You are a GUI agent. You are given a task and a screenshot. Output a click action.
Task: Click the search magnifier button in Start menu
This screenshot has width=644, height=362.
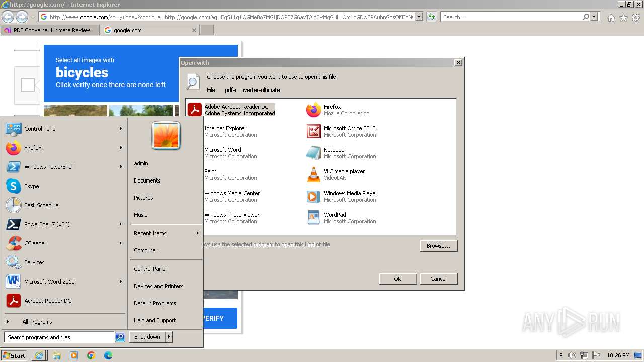120,337
